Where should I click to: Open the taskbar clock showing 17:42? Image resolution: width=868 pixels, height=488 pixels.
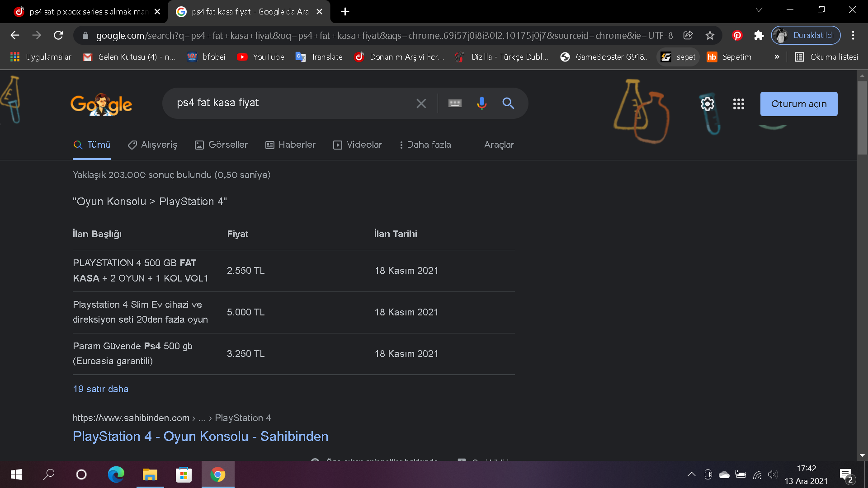tap(807, 474)
